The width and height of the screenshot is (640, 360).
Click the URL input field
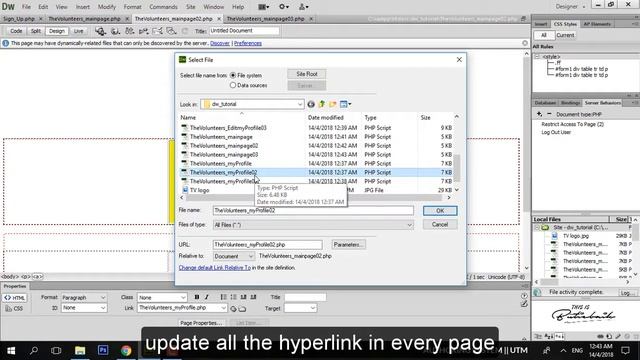[x=267, y=245]
